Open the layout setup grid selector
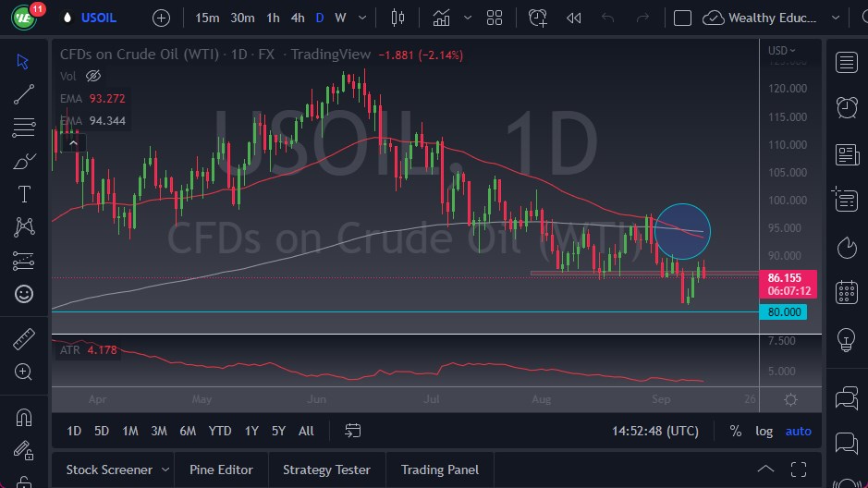The width and height of the screenshot is (868, 488). click(495, 18)
